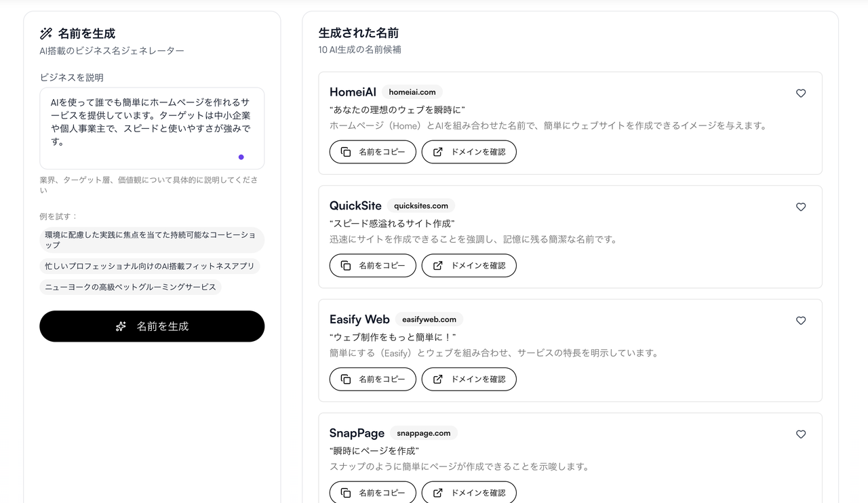Click the black 名前を生成 generate button
868x503 pixels.
point(152,326)
